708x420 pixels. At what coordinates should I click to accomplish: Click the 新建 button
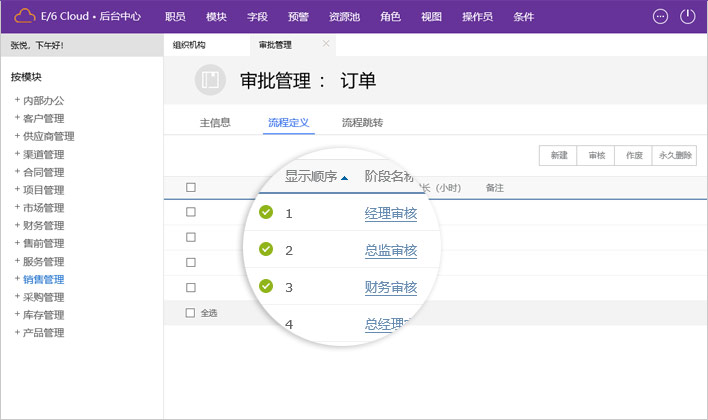click(558, 156)
